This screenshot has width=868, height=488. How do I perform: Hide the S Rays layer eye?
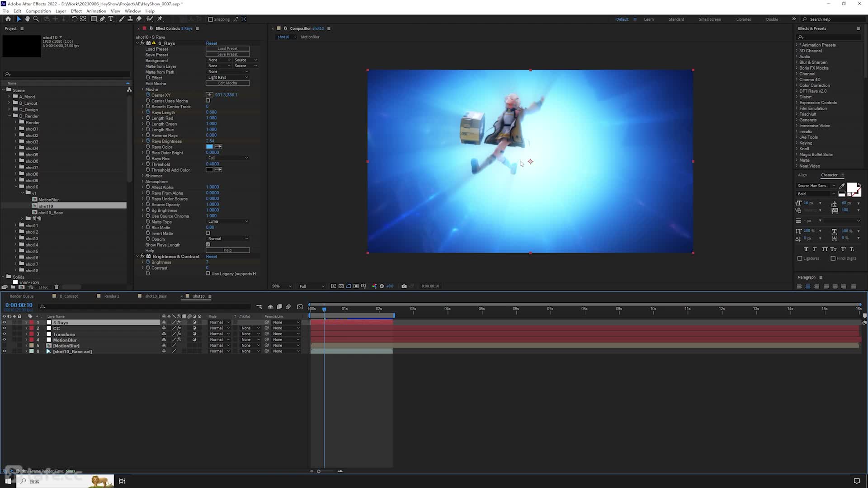tap(4, 323)
